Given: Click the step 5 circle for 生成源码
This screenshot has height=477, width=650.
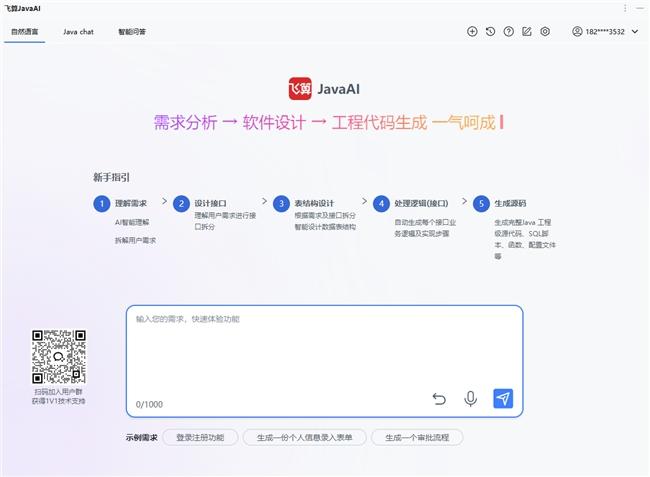Looking at the screenshot, I should pos(481,203).
